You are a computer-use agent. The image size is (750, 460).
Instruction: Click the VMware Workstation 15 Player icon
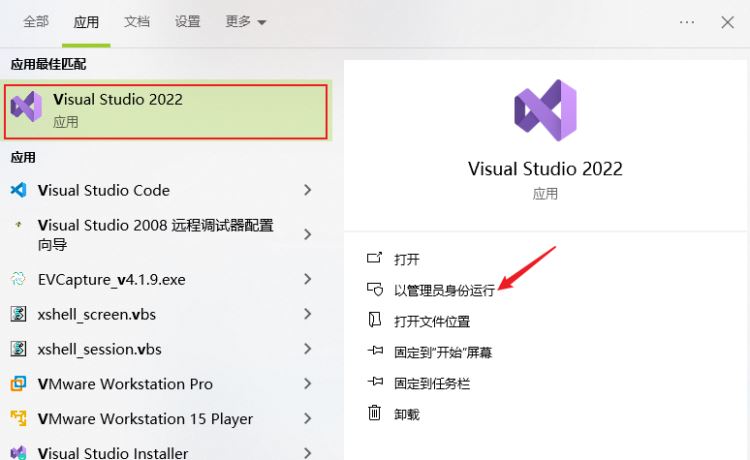pyautogui.click(x=18, y=418)
